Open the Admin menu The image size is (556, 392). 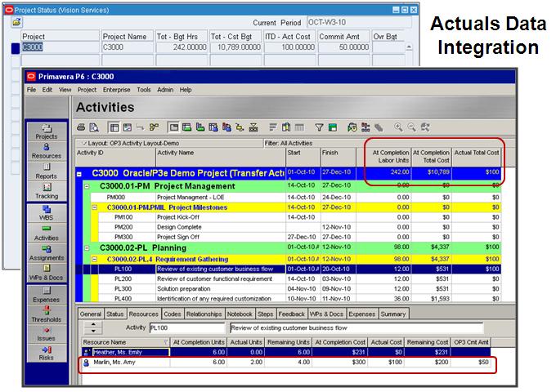pos(165,90)
